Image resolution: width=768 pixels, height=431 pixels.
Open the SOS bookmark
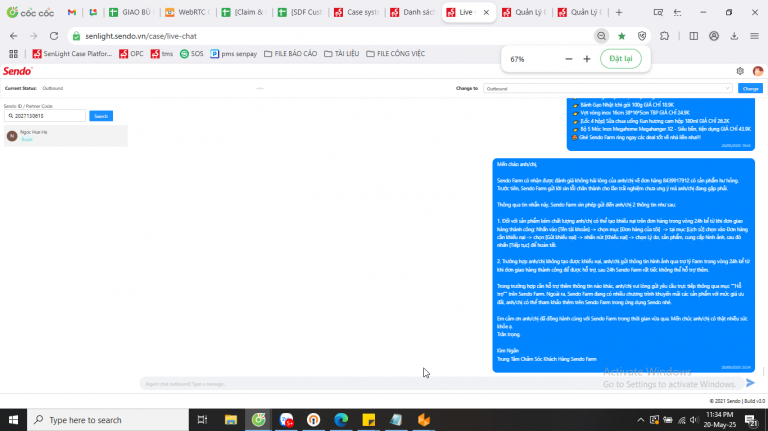(x=192, y=54)
